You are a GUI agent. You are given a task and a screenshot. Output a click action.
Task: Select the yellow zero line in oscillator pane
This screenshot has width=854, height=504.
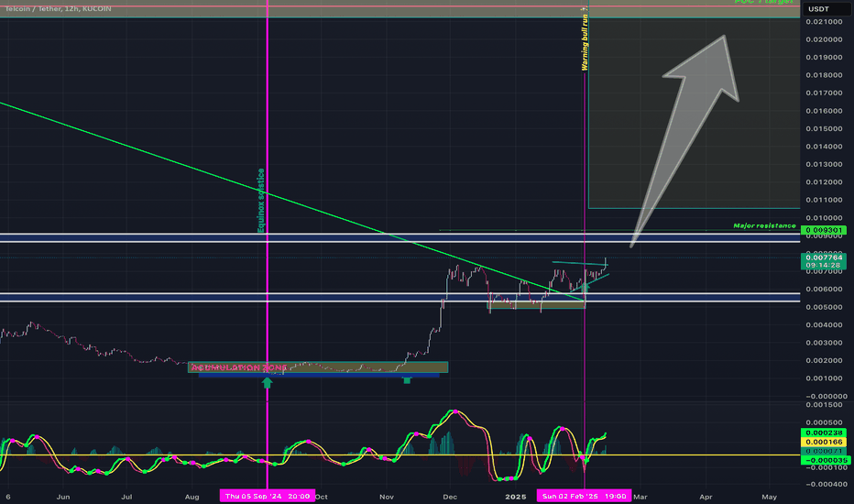(x=400, y=455)
